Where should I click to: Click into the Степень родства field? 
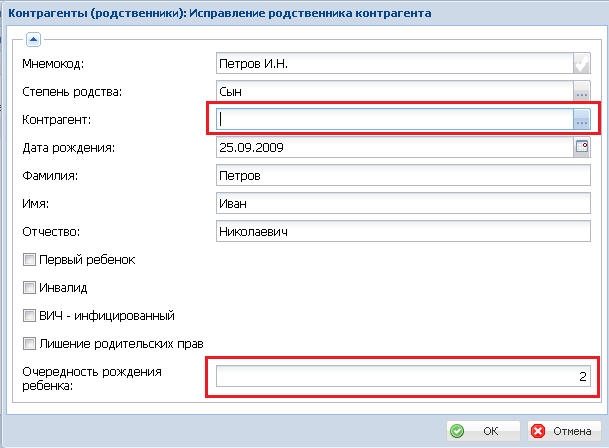[392, 92]
